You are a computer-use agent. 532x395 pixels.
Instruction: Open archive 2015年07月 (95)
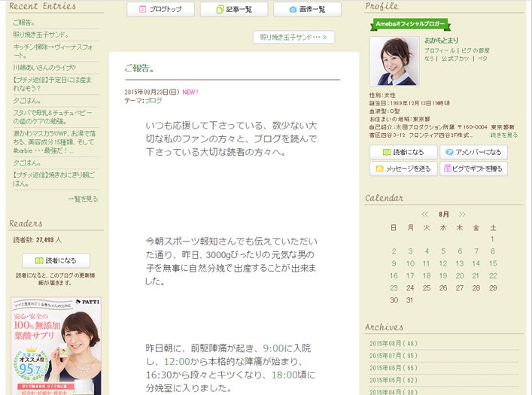point(394,356)
